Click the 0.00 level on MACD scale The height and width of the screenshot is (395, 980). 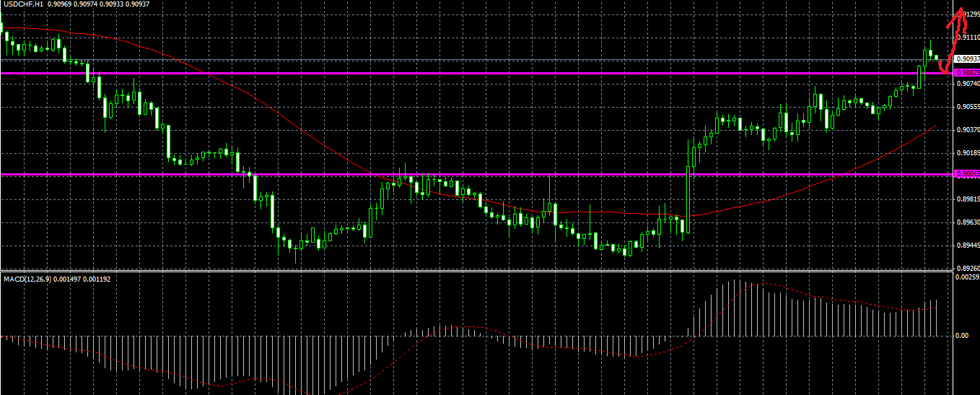(x=961, y=336)
